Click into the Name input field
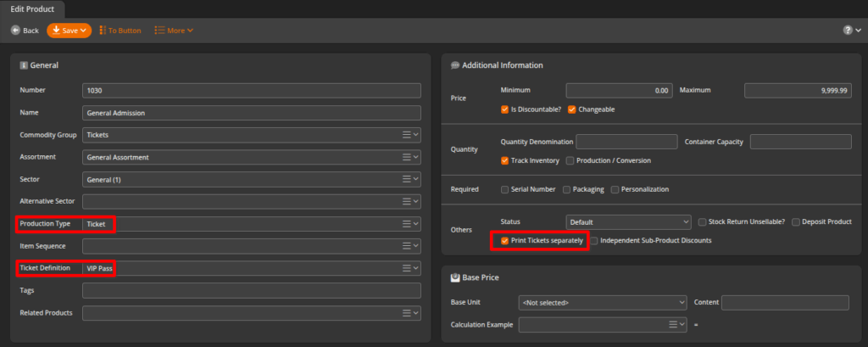Screen dimensions: 868x347 coord(251,113)
